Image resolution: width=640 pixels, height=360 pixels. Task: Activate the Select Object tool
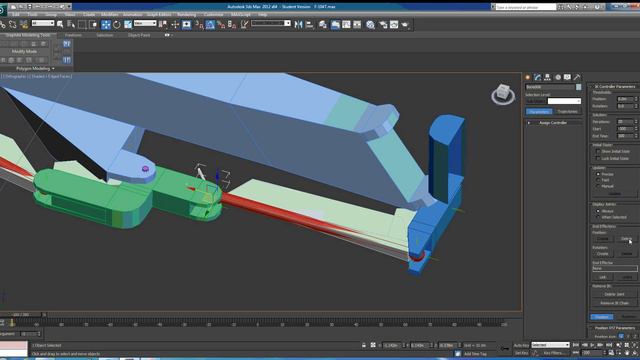[x=60, y=24]
